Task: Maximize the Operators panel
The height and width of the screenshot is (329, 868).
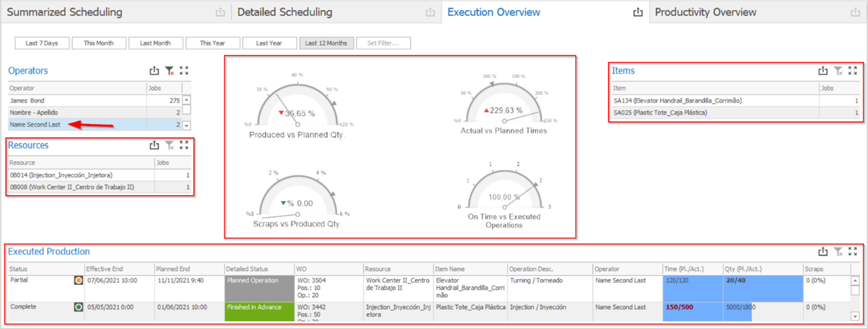Action: pos(184,71)
